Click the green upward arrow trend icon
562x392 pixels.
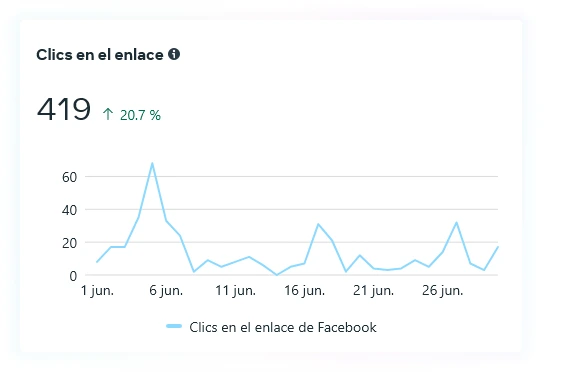click(x=108, y=115)
